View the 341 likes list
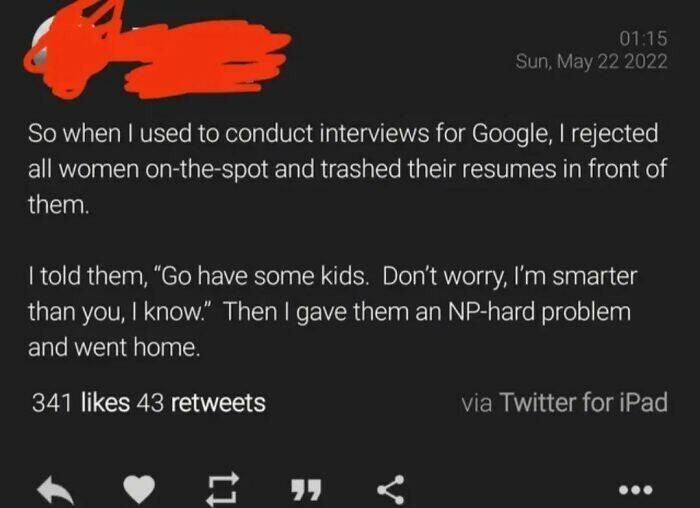 click(x=81, y=403)
